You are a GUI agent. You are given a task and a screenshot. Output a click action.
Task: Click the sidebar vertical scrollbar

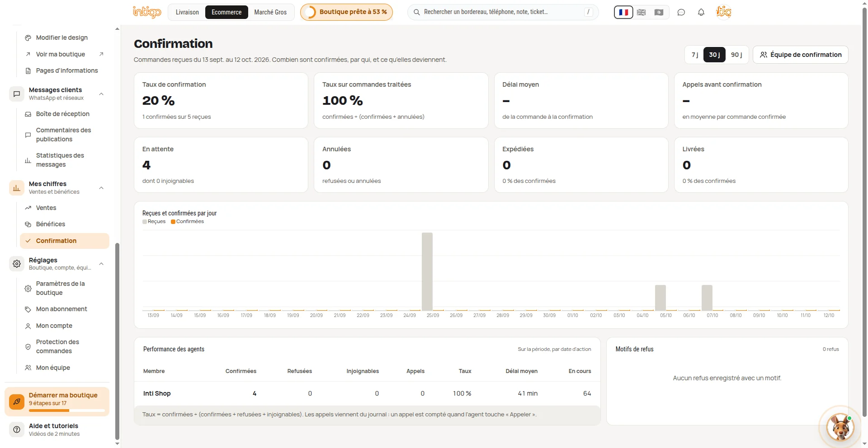pos(118,341)
